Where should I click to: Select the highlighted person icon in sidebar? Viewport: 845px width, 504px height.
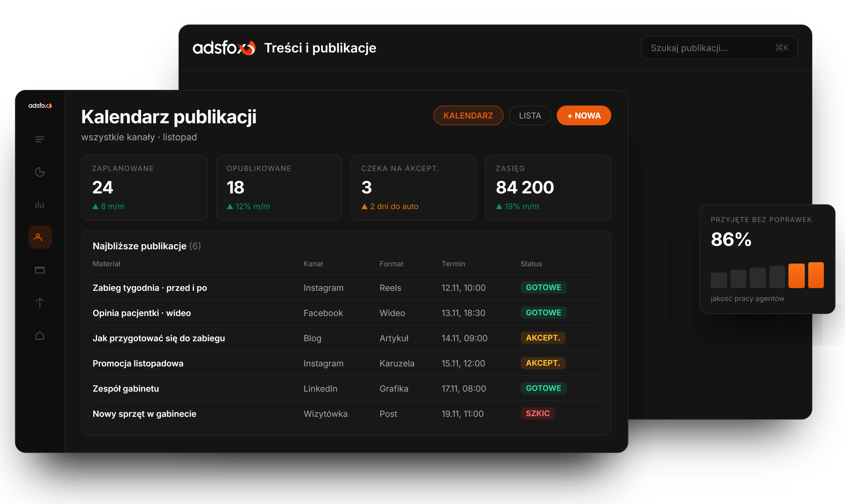coord(40,237)
